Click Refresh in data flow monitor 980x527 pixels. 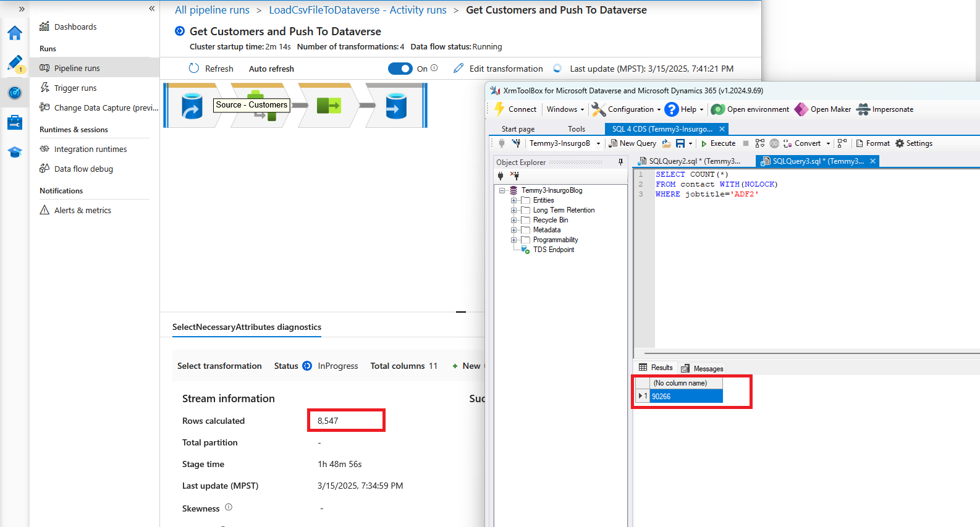[x=211, y=69]
